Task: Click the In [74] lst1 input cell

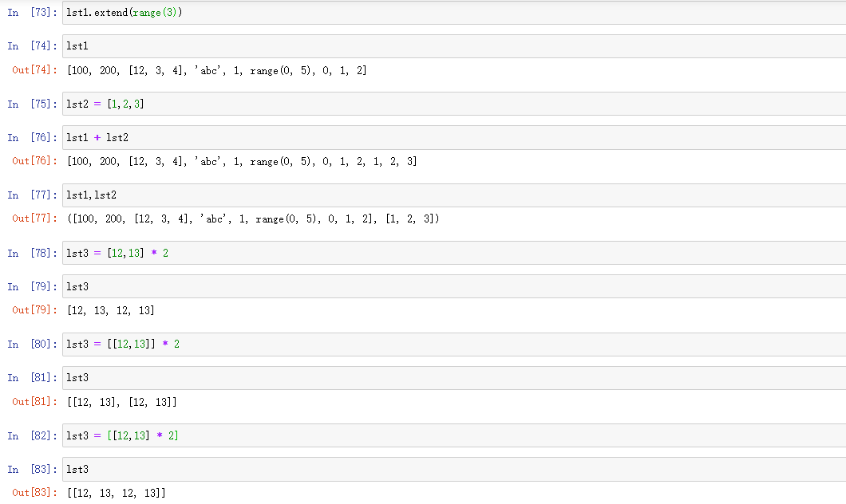Action: click(453, 46)
